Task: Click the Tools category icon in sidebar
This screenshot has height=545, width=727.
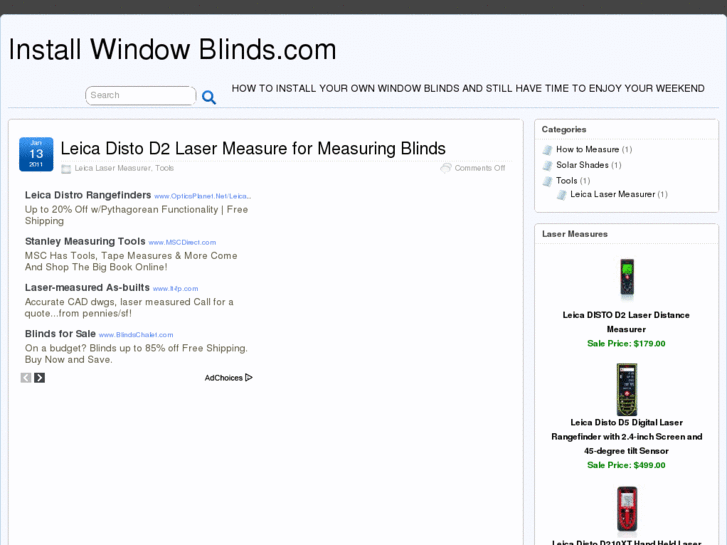Action: (x=548, y=181)
